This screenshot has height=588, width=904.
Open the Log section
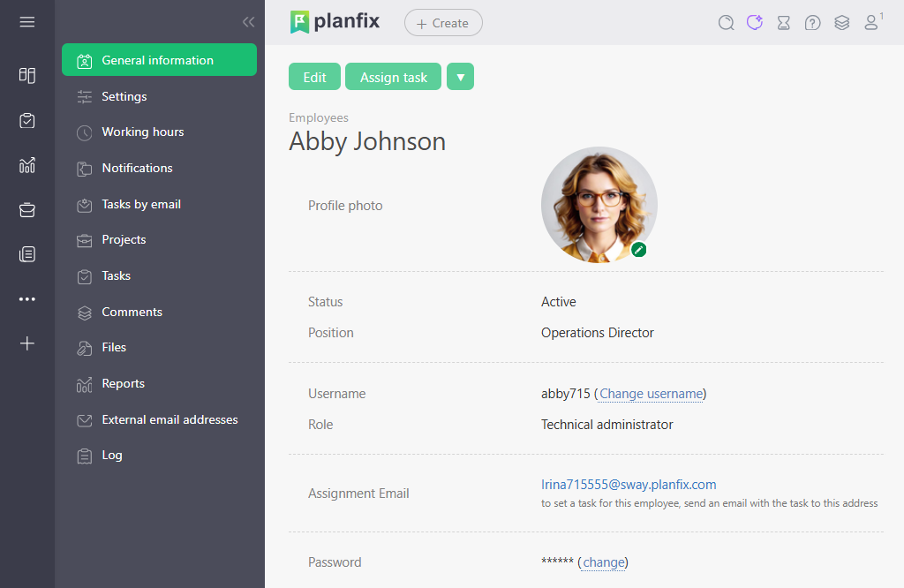coord(159,456)
